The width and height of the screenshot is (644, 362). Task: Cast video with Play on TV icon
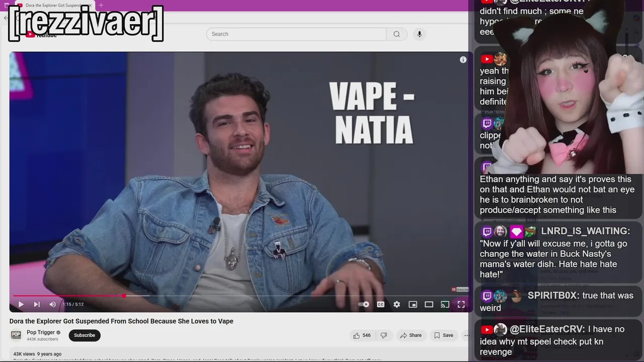445,304
